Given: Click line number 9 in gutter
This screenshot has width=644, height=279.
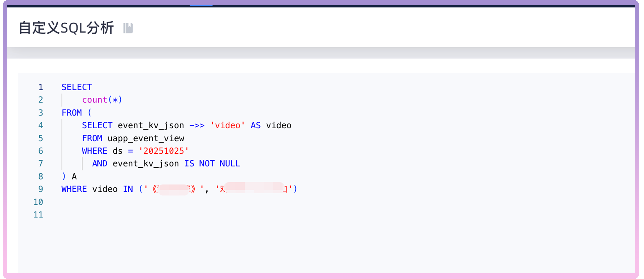Looking at the screenshot, I should [x=40, y=189].
